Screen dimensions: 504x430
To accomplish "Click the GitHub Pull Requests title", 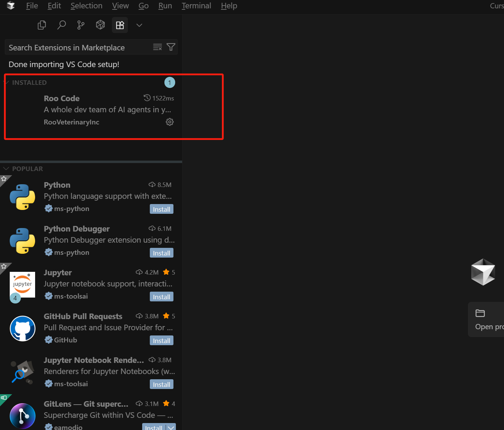I will pos(83,316).
